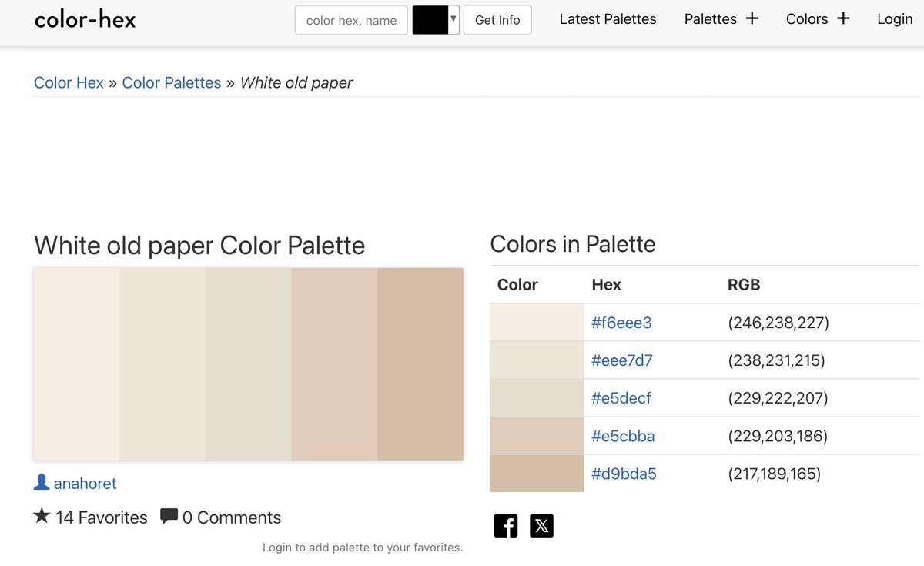Select the darkest tan swatch in large palette
Image resolution: width=924 pixels, height=566 pixels.
coord(420,363)
